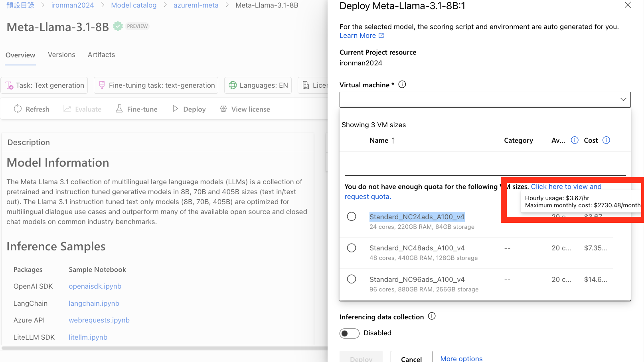Click here to view and request quota

click(x=566, y=187)
